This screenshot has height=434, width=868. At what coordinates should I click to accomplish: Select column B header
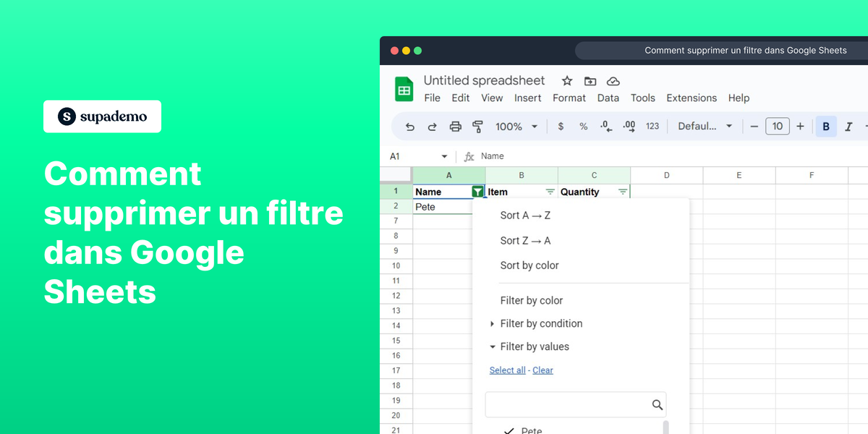(522, 176)
